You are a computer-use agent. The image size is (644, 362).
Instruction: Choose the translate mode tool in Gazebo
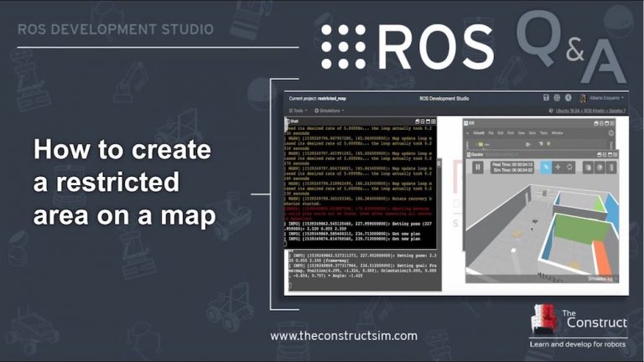point(558,167)
